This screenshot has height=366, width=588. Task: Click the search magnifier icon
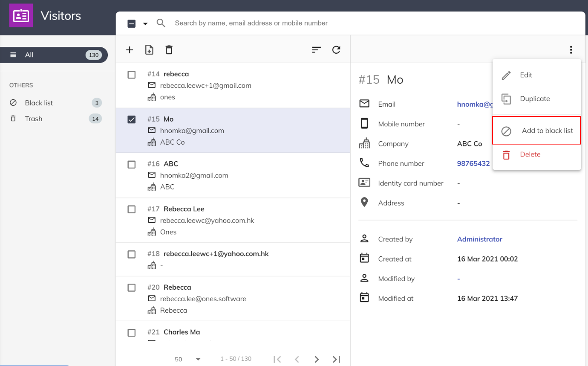coord(161,23)
